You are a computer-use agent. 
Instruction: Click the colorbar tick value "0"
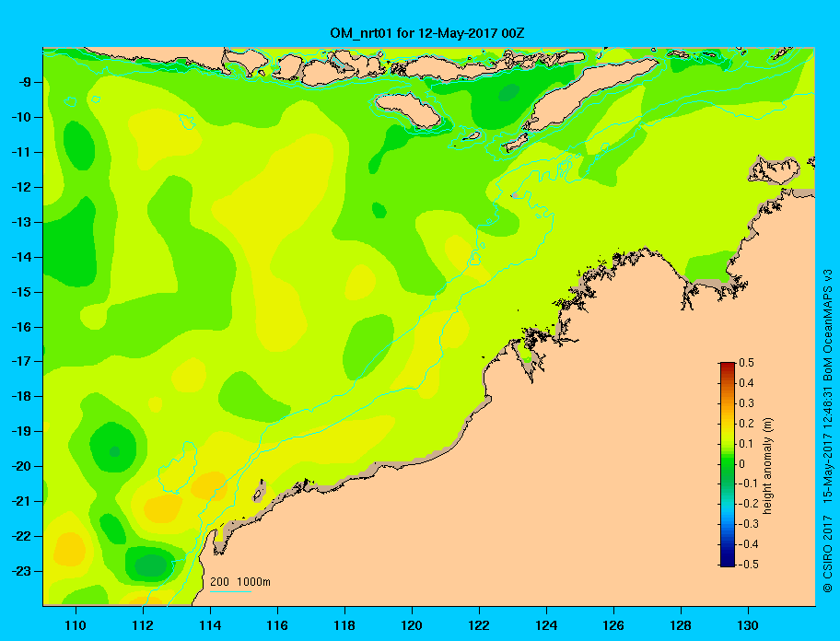click(742, 464)
